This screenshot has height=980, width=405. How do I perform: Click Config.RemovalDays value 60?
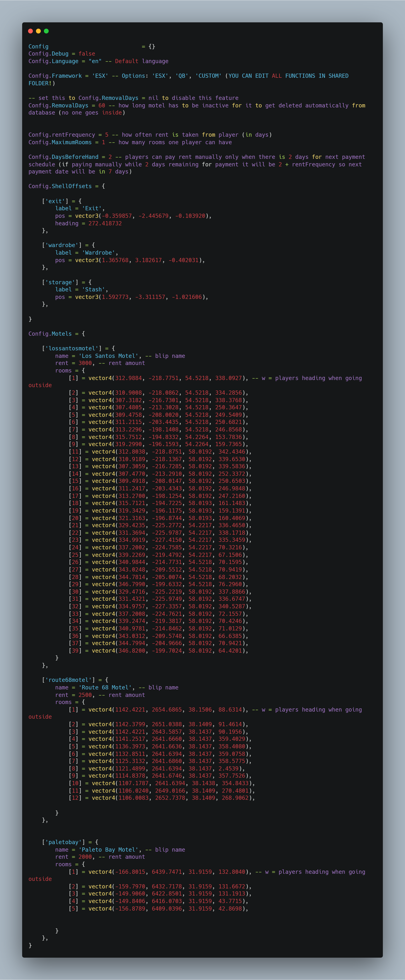(x=101, y=105)
